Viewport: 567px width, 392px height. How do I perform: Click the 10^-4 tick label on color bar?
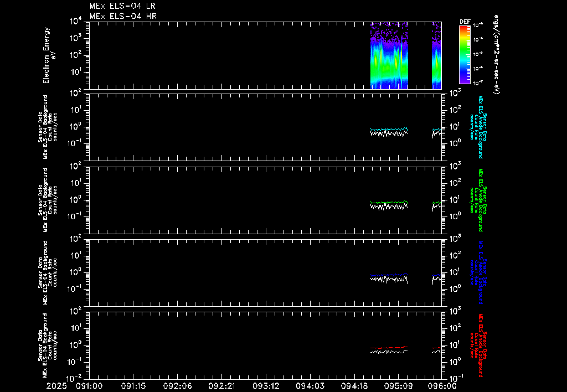478,39
